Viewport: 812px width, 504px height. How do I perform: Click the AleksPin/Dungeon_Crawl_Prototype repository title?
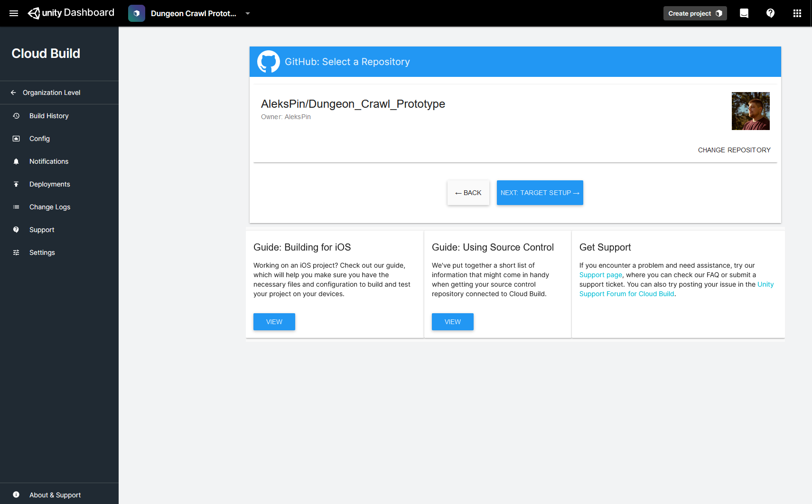pyautogui.click(x=353, y=104)
